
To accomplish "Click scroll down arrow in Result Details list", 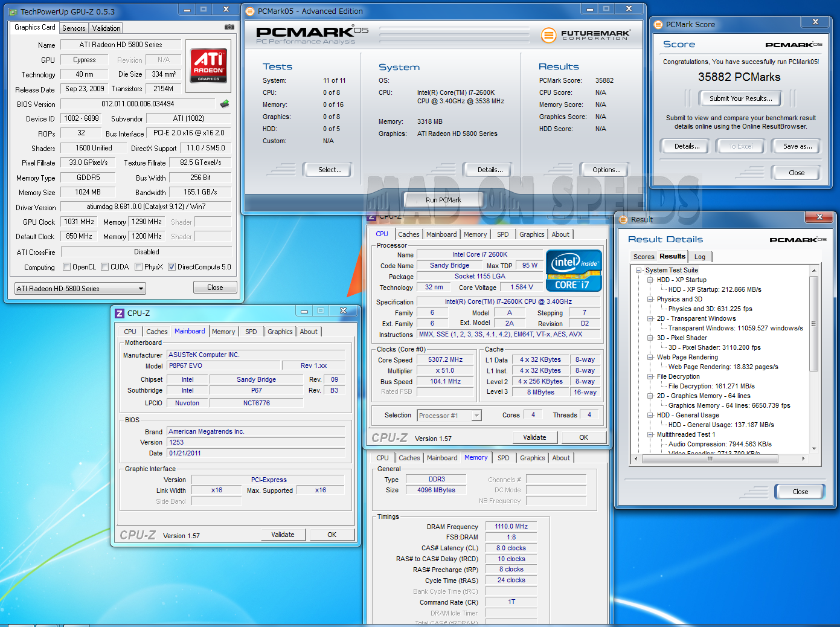I will pos(814,448).
